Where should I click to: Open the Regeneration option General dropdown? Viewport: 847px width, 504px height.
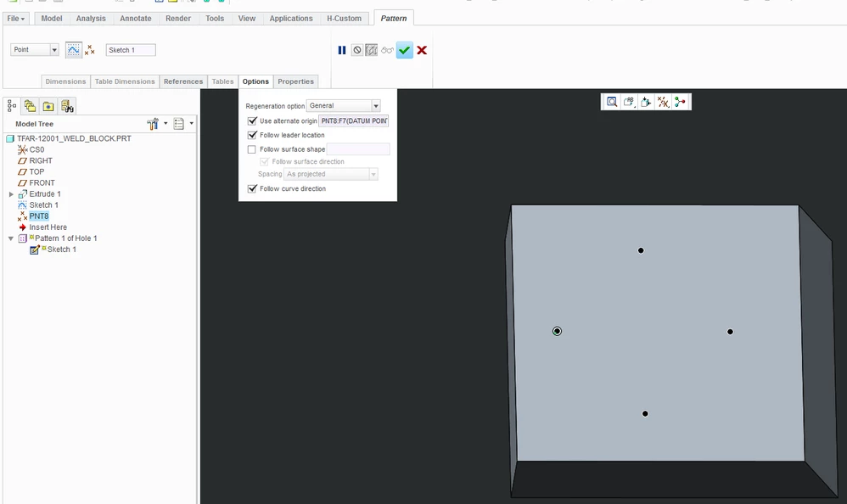click(344, 106)
